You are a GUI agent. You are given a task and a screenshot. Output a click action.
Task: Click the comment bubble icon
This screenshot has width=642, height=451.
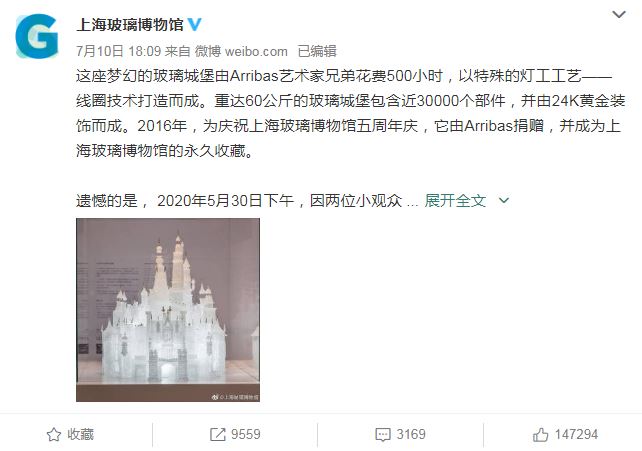click(x=383, y=434)
